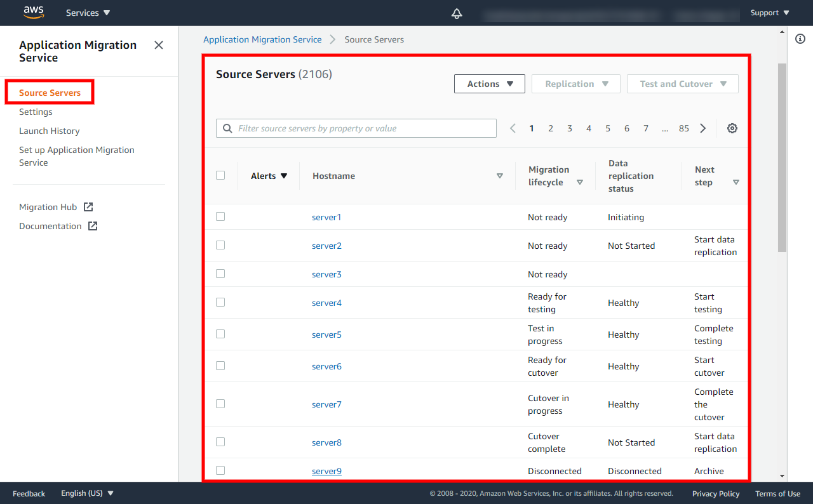Image resolution: width=813 pixels, height=504 pixels.
Task: Open the server3 hostname link
Action: [326, 274]
